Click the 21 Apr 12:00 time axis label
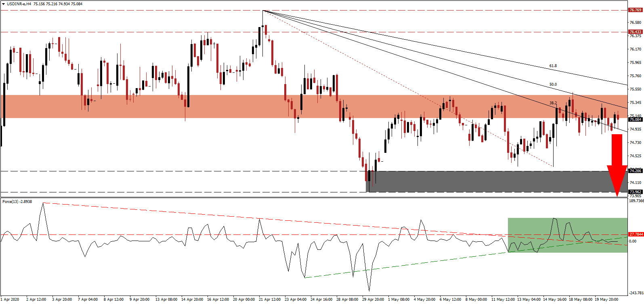The image size is (644, 304). [270, 300]
